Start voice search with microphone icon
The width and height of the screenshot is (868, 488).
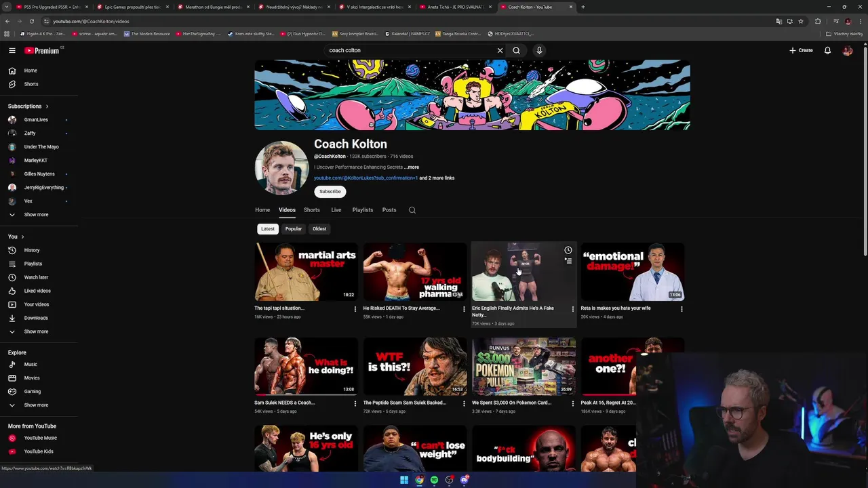coord(539,50)
